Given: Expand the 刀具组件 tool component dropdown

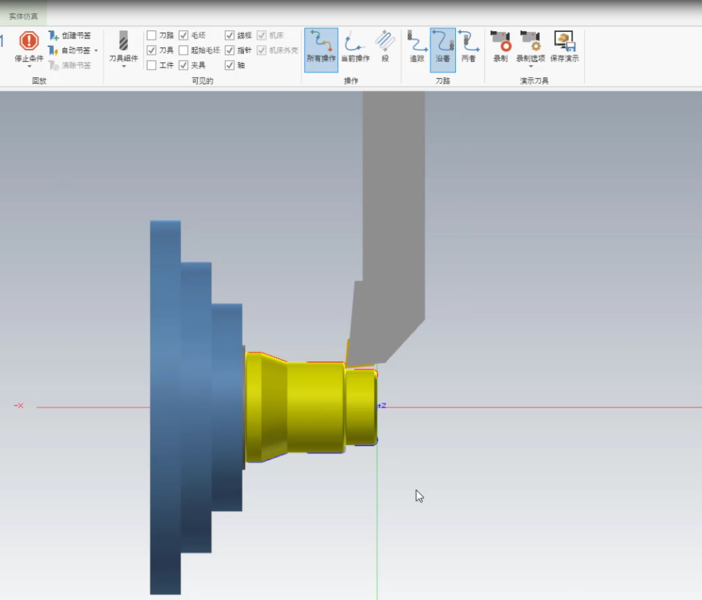Looking at the screenshot, I should pos(124,68).
